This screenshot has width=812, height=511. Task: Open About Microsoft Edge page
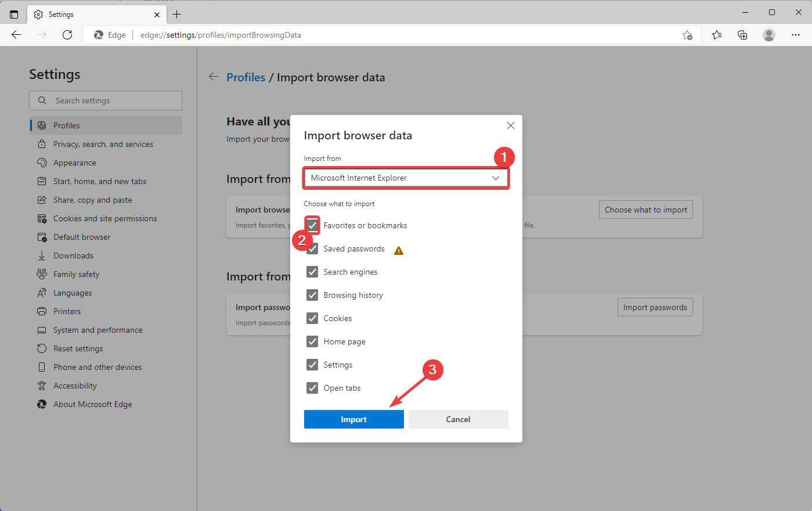pyautogui.click(x=106, y=404)
